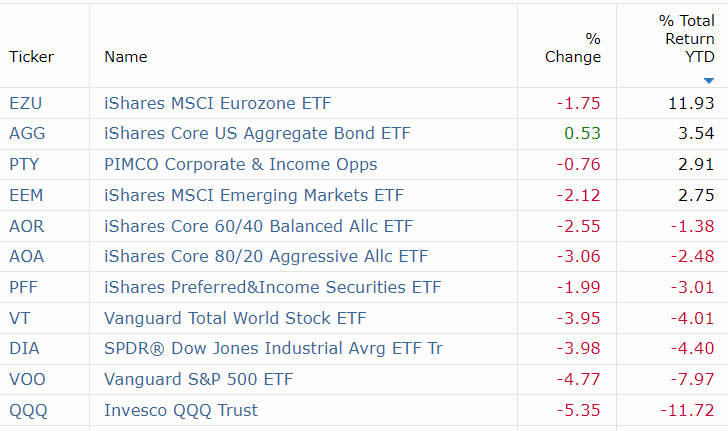This screenshot has width=728, height=431.
Task: Sort table by the Ticker column header
Action: coord(32,57)
